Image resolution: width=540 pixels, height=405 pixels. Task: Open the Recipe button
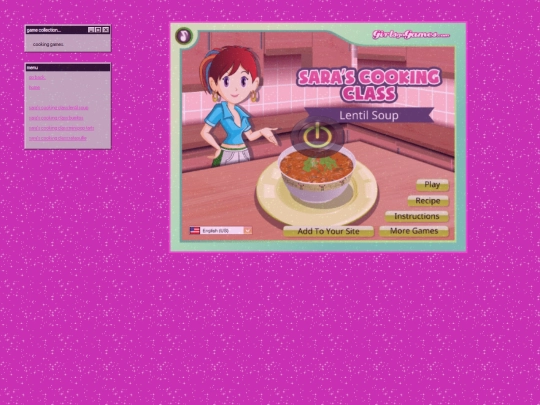point(428,201)
